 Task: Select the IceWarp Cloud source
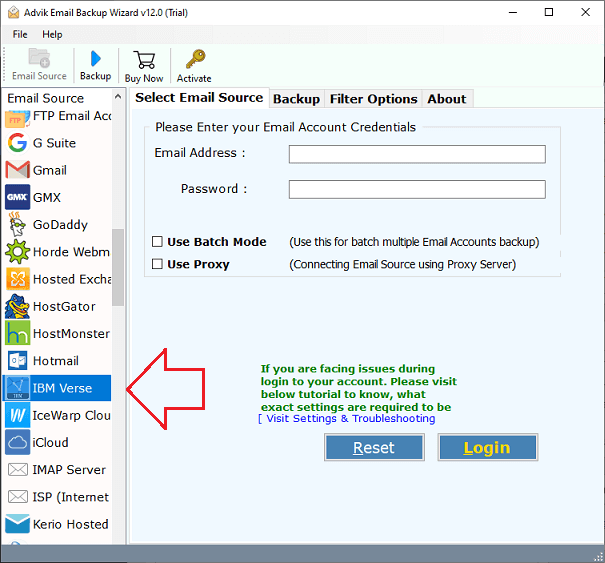pyautogui.click(x=59, y=415)
